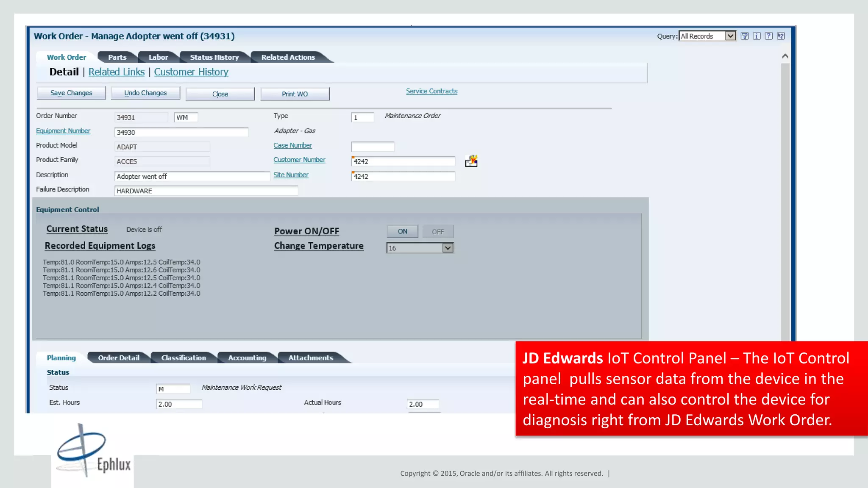The height and width of the screenshot is (488, 868).
Task: Click the Customer Number link
Action: click(299, 160)
